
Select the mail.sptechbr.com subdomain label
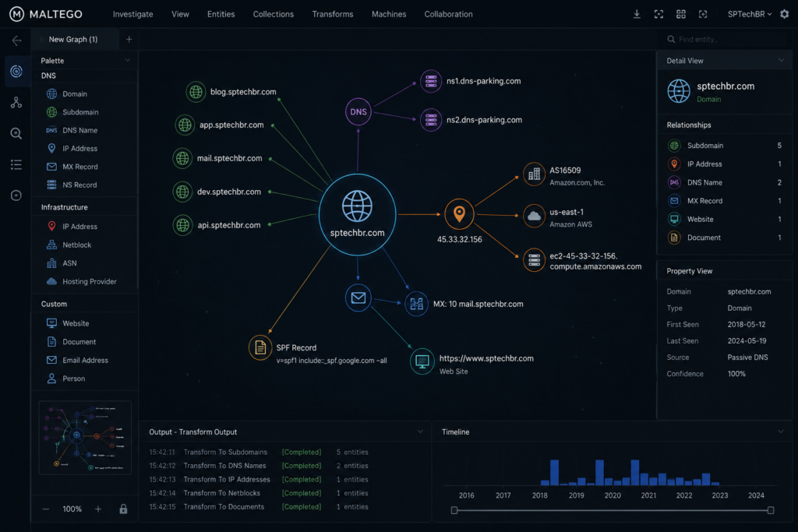tap(229, 158)
